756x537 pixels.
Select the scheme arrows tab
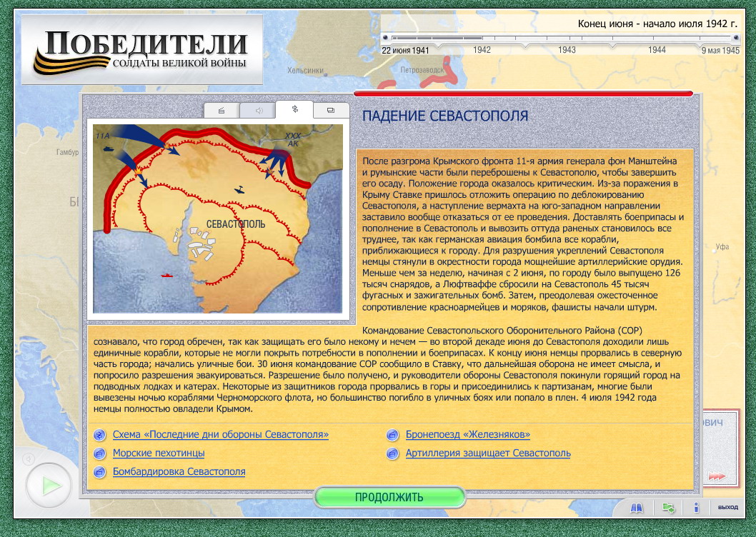[x=294, y=109]
